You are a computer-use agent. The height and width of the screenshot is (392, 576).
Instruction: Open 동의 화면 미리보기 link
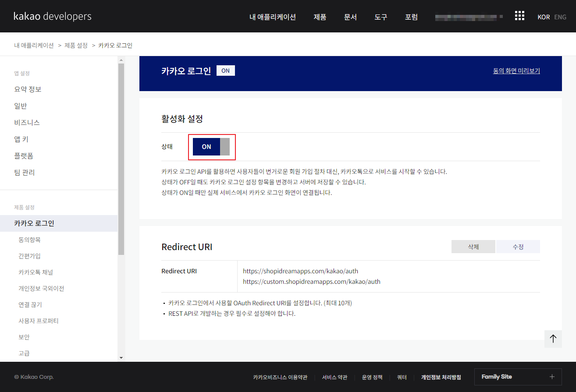(x=516, y=71)
